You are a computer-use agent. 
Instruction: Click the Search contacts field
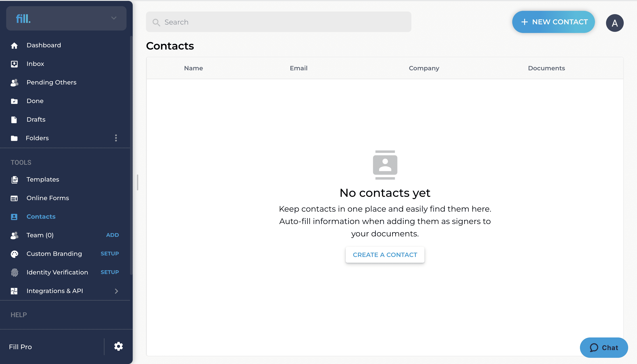tap(278, 22)
